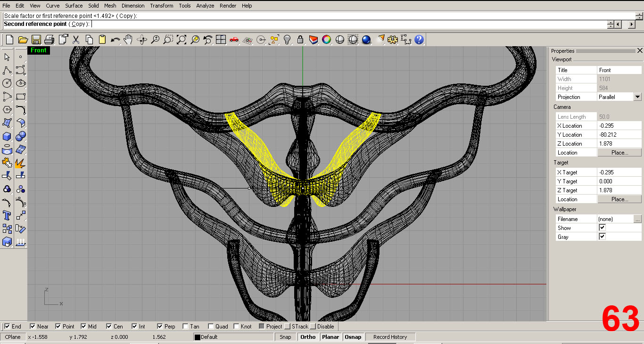Select the Circle tool
This screenshot has width=644, height=344.
click(x=7, y=83)
